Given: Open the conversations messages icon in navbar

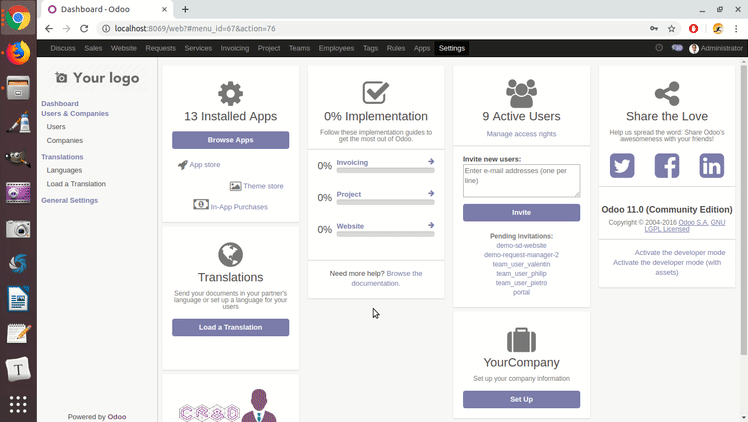Looking at the screenshot, I should tap(677, 48).
